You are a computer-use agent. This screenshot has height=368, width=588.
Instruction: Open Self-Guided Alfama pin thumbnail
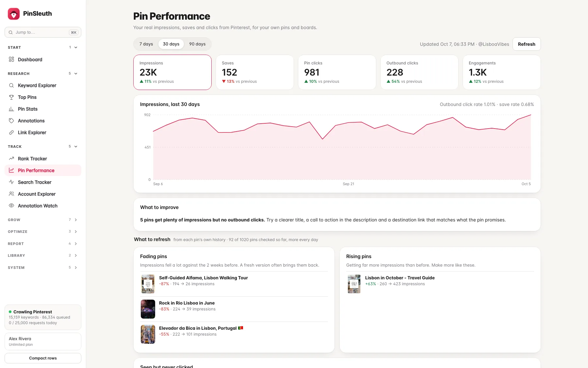tap(148, 284)
